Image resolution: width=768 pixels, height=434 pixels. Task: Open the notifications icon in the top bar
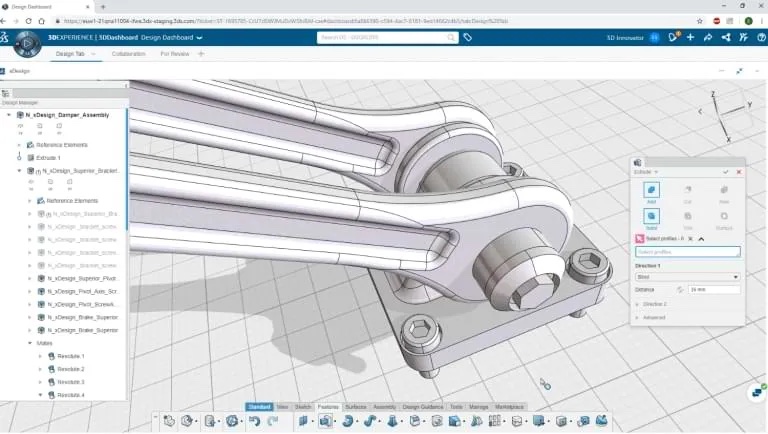[673, 37]
